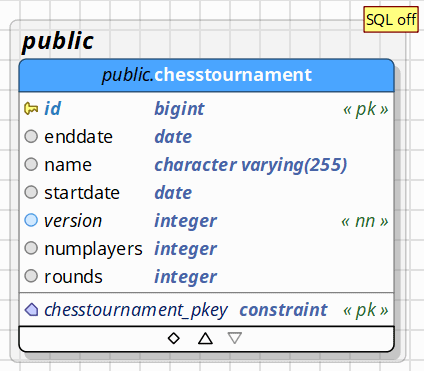Click the yellow primary key icon beside id
Image resolution: width=424 pixels, height=371 pixels.
pyautogui.click(x=31, y=109)
